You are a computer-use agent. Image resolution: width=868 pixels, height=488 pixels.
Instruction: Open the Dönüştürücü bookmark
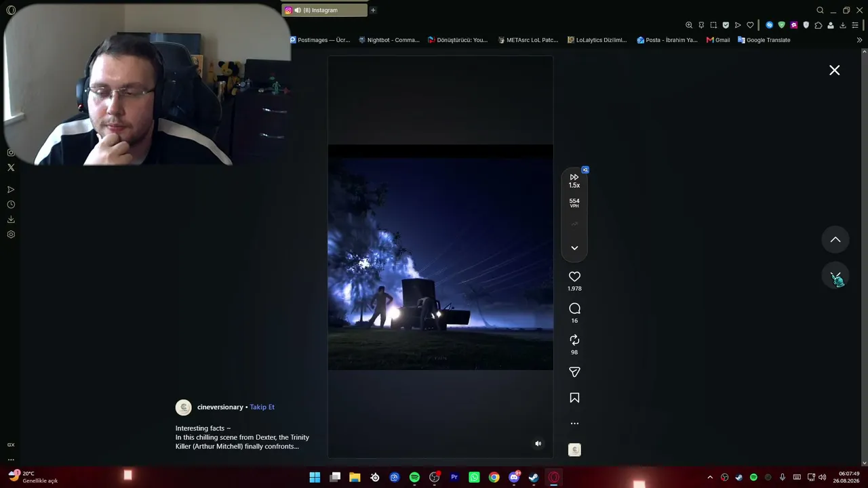pos(458,40)
